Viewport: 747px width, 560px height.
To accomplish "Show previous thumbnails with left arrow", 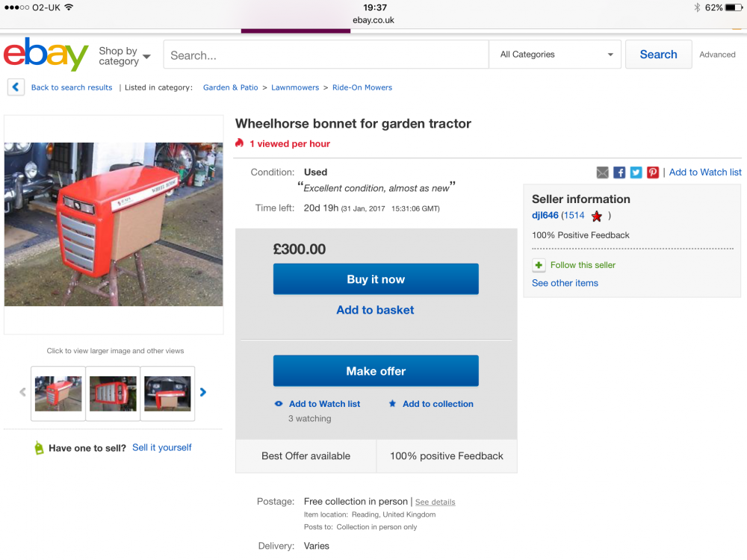I will point(22,392).
